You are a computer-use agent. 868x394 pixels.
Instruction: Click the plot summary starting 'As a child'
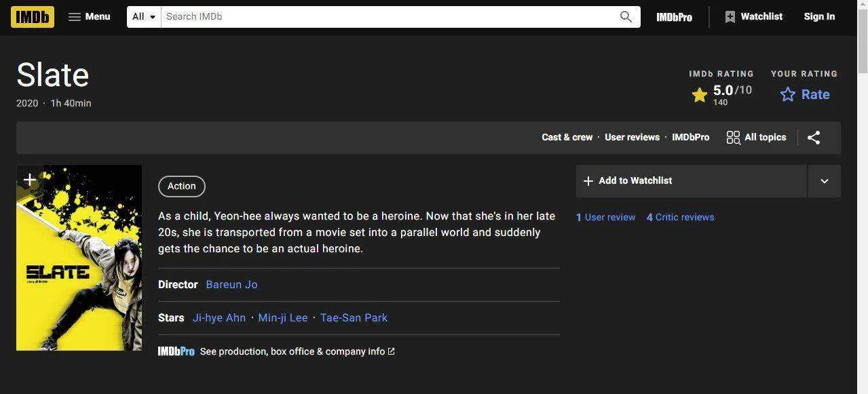point(357,233)
